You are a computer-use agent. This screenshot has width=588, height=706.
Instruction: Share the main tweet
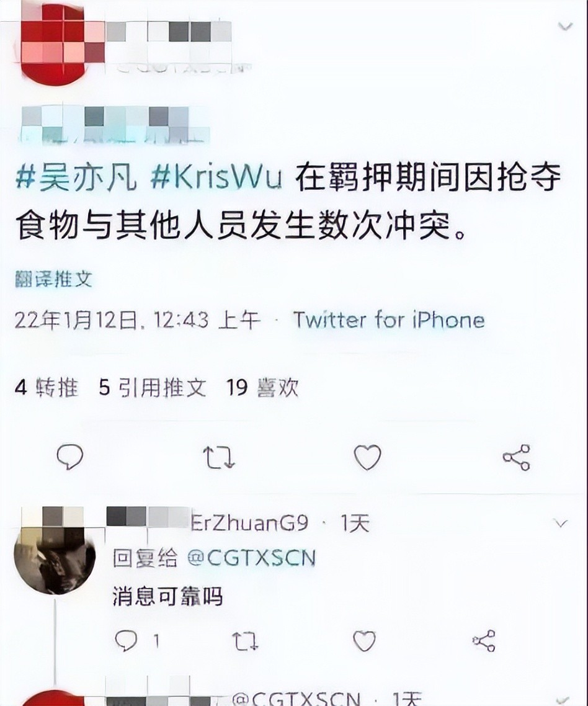pyautogui.click(x=517, y=457)
